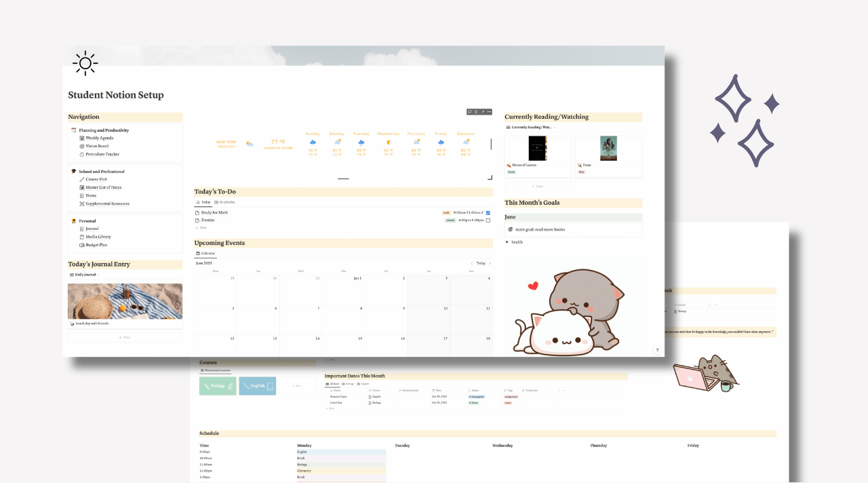
Task: Click the task tag on Study for Math
Action: click(x=446, y=212)
